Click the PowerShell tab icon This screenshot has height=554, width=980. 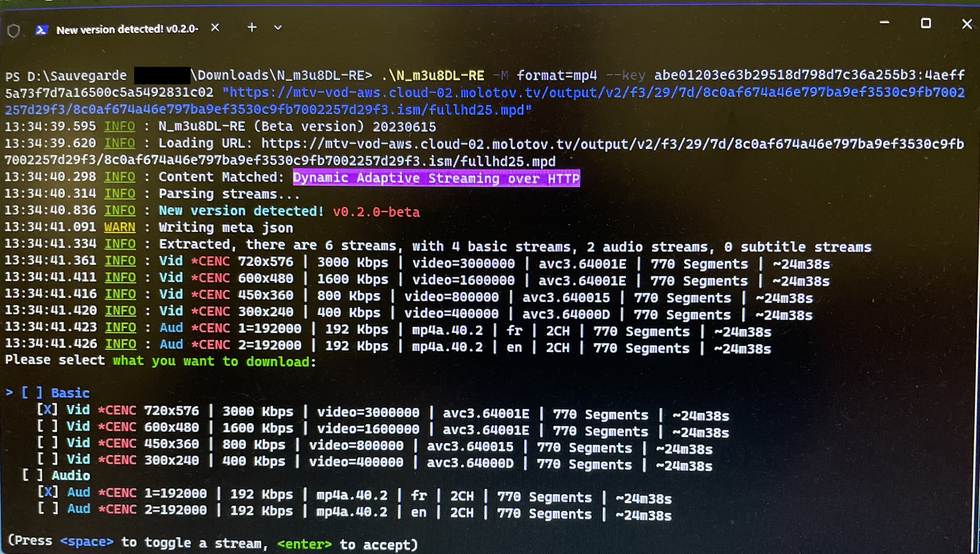coord(41,30)
